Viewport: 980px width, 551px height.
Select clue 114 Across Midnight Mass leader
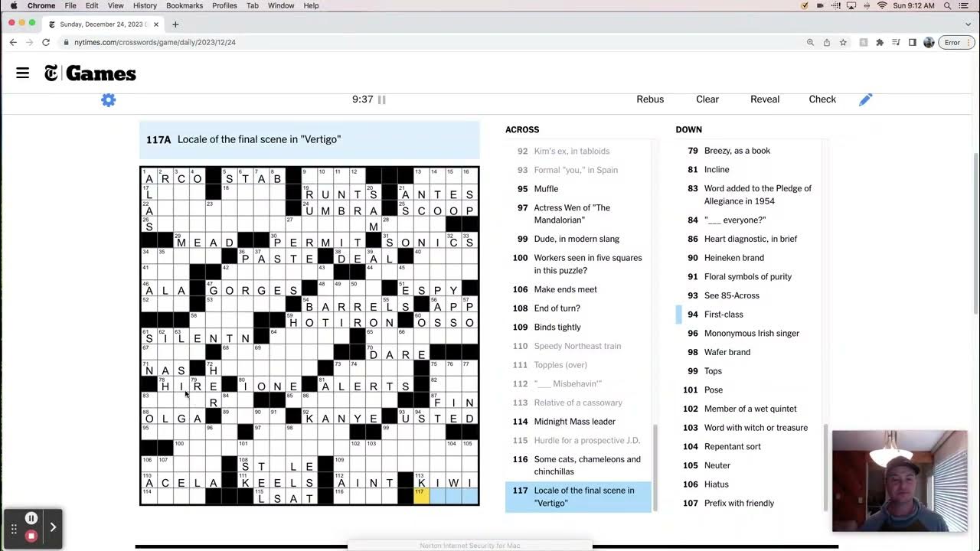coord(578,422)
